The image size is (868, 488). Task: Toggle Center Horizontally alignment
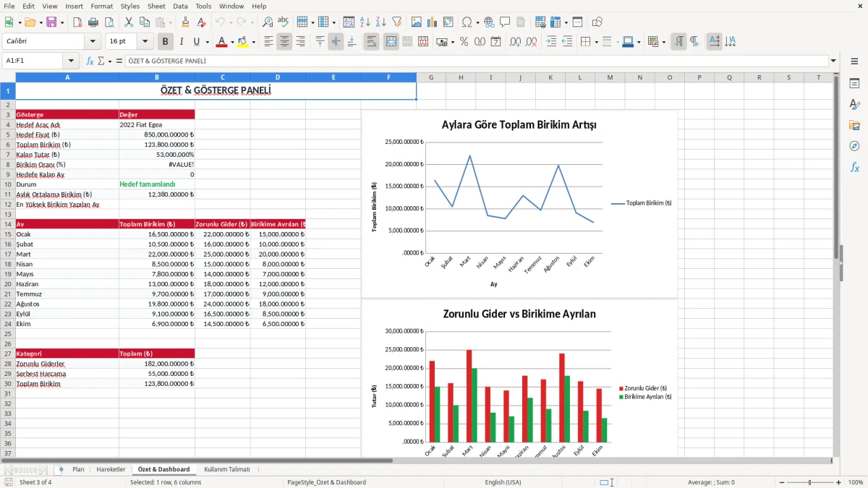(x=284, y=42)
